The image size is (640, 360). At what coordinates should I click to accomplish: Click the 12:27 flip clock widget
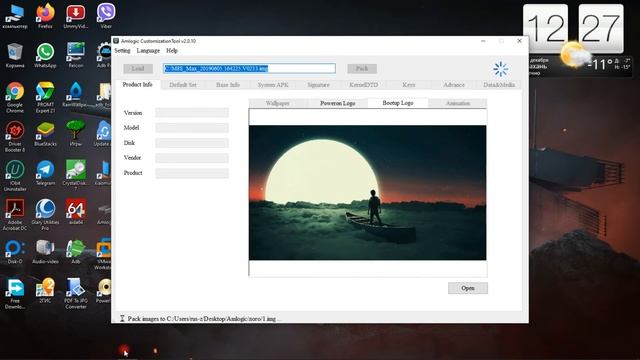(573, 29)
